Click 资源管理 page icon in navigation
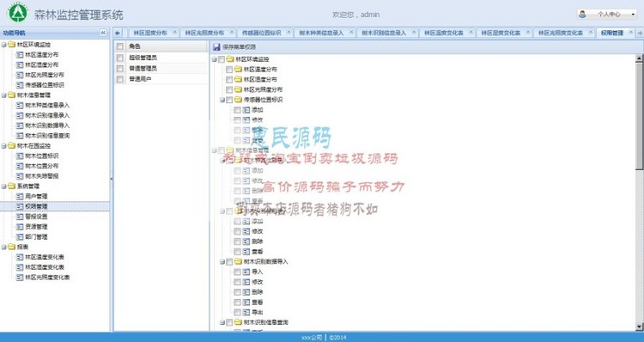 pyautogui.click(x=19, y=227)
